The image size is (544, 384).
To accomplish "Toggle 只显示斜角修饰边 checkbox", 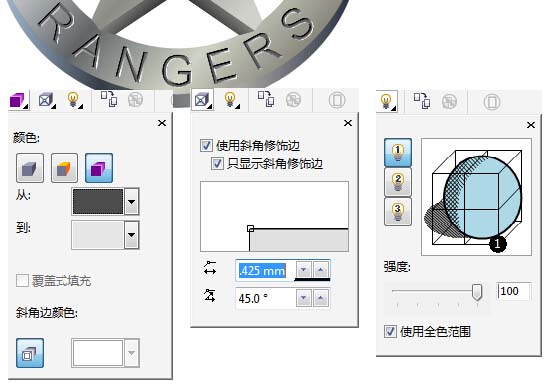I will [217, 163].
